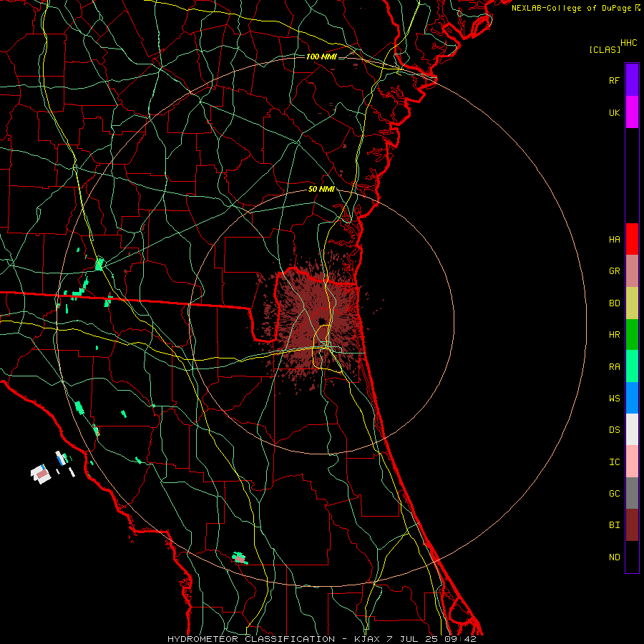
Task: Click the 100 NMI range ring label
Action: [x=321, y=57]
